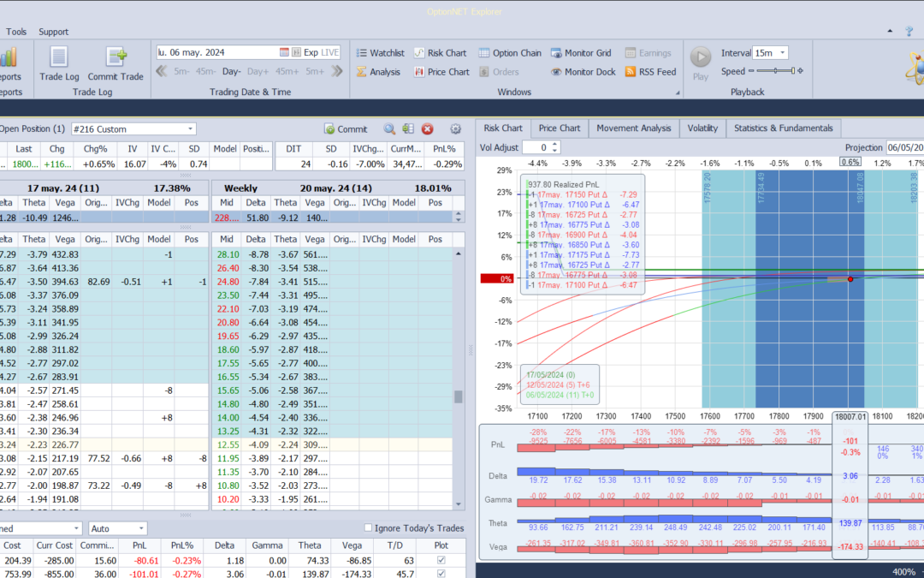Step forward 5 minutes with 5m+

(x=315, y=71)
